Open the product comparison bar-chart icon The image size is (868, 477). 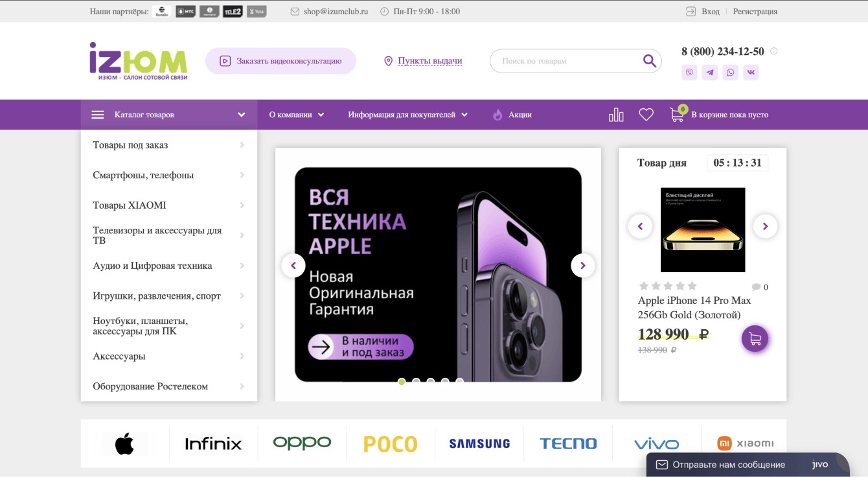click(x=616, y=115)
